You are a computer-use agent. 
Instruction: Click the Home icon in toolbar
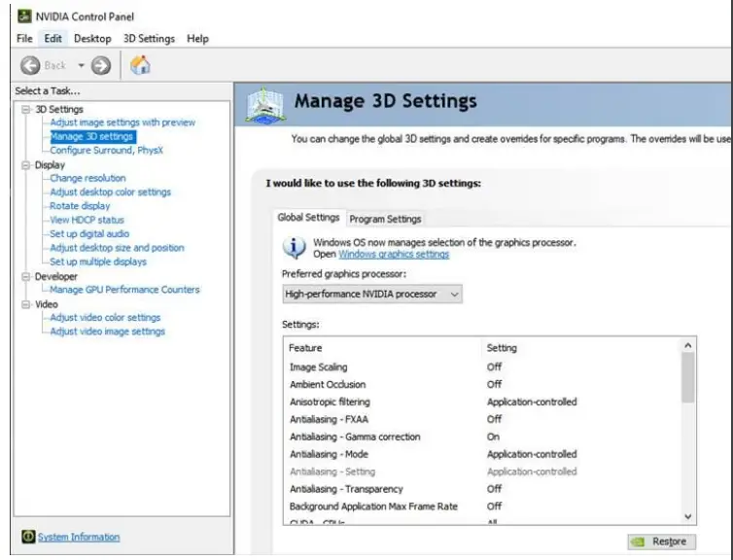(141, 65)
